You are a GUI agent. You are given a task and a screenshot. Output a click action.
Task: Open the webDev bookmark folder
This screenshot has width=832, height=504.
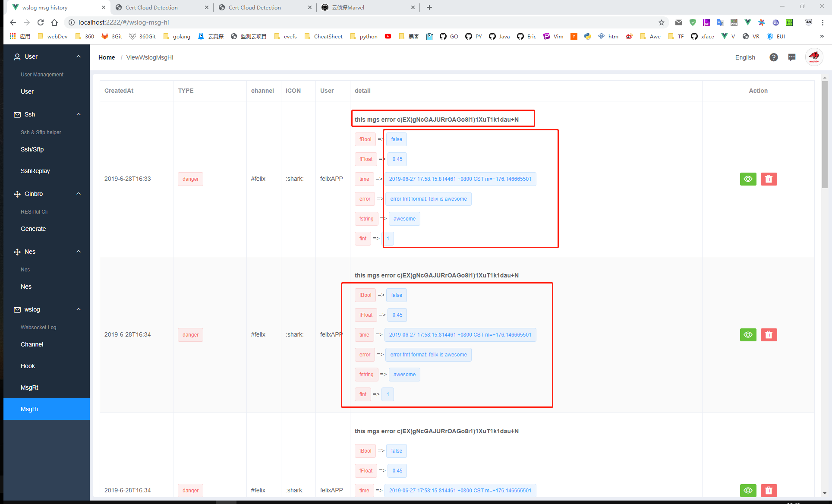[53, 36]
